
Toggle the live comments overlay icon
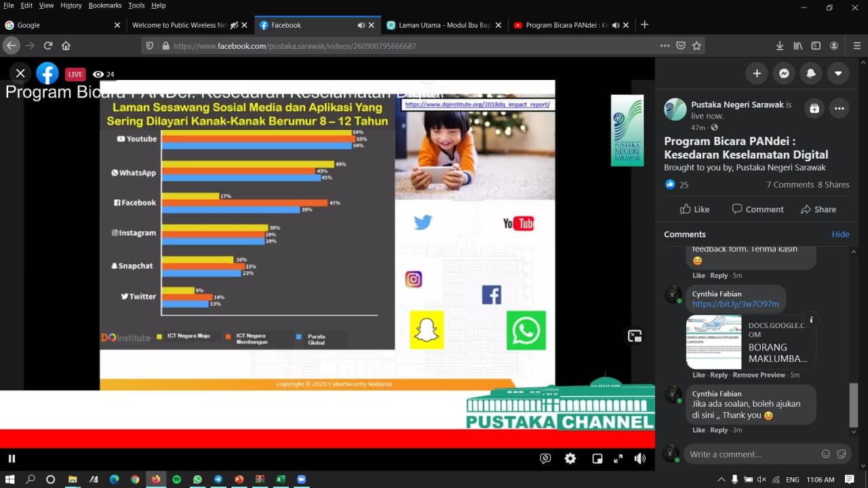[545, 458]
